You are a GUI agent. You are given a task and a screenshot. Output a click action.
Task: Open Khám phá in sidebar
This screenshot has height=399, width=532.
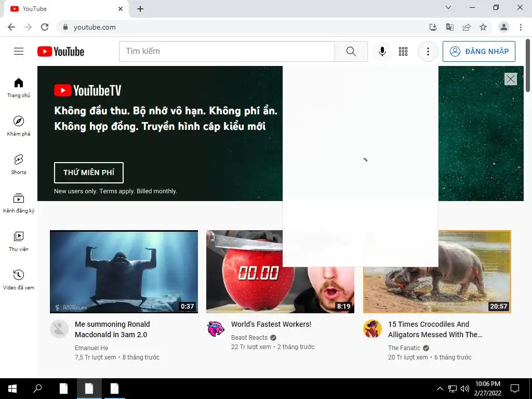[x=19, y=126]
